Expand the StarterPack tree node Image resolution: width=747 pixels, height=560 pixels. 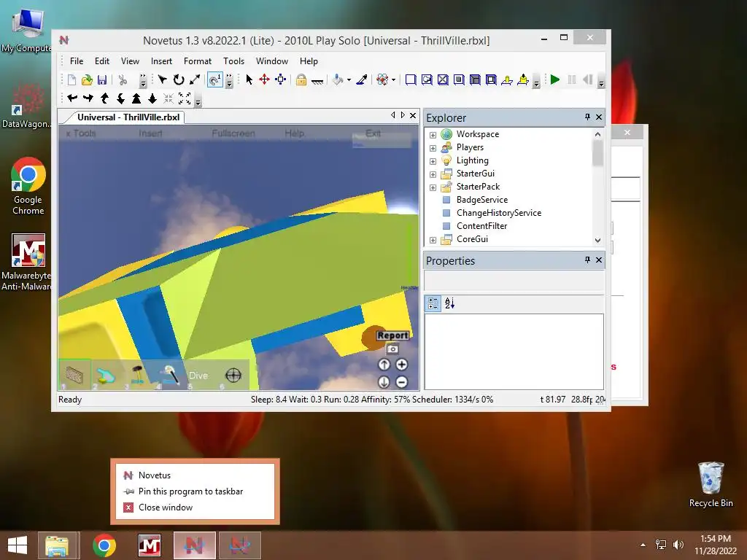[433, 187]
